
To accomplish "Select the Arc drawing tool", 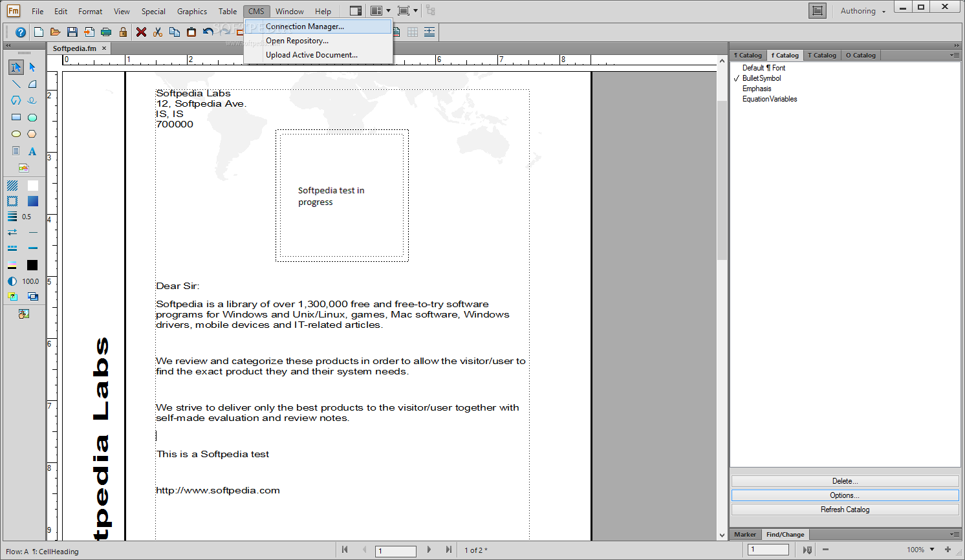I will (x=32, y=84).
